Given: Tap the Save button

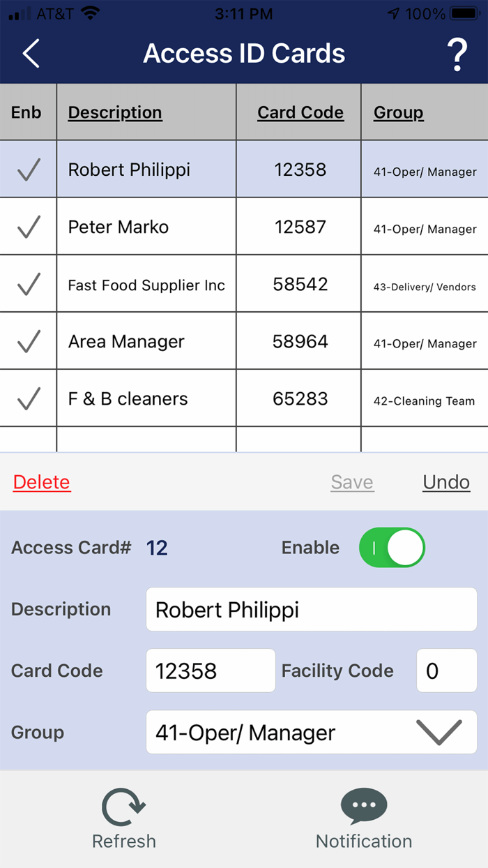Looking at the screenshot, I should click(x=352, y=482).
